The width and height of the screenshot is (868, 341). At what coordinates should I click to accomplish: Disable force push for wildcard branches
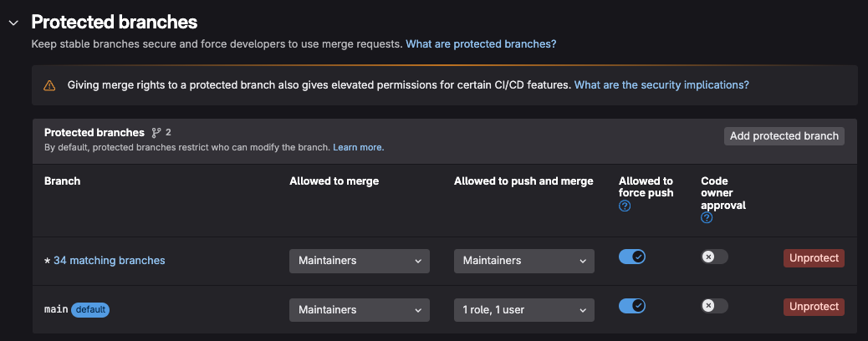632,257
